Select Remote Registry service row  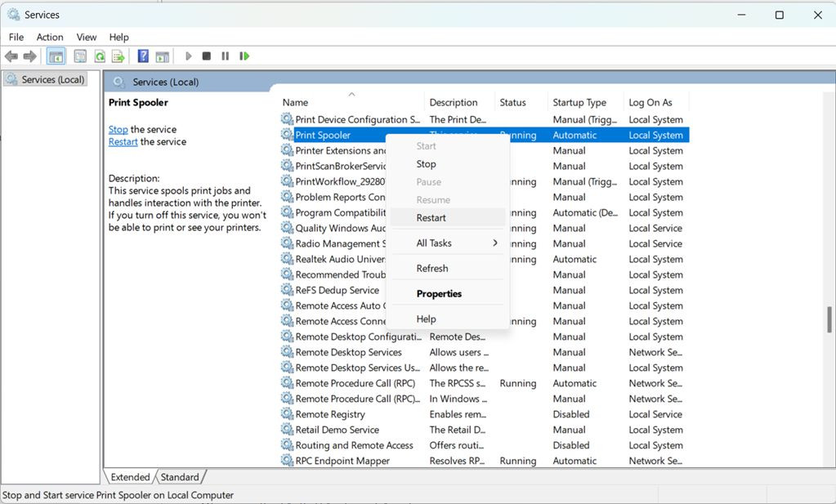[x=485, y=414]
